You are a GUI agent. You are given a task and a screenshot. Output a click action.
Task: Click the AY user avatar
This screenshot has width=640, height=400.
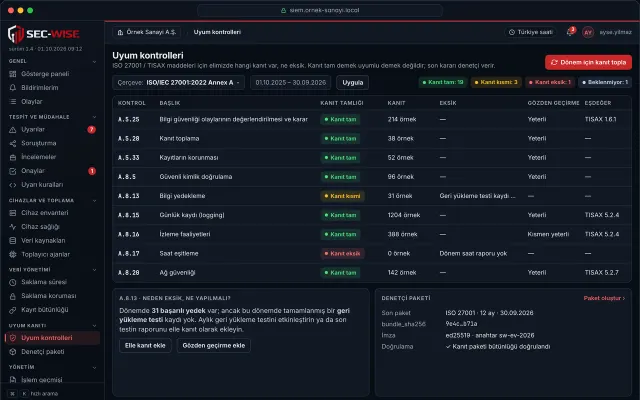(x=588, y=32)
